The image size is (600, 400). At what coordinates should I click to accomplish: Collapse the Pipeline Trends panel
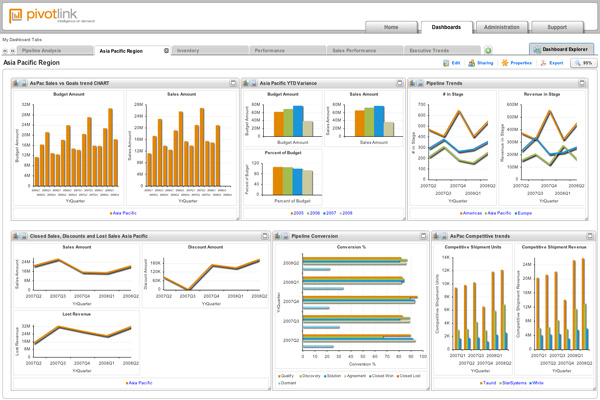583,83
